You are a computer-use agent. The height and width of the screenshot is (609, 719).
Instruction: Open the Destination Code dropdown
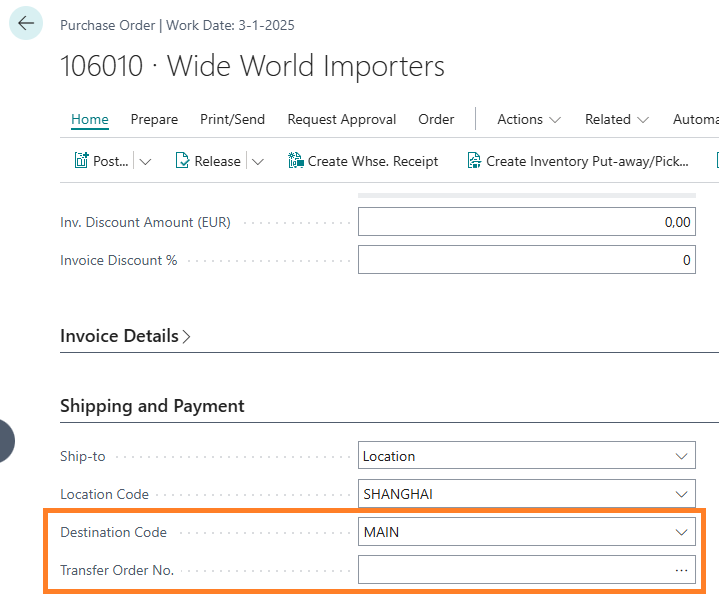tap(681, 532)
